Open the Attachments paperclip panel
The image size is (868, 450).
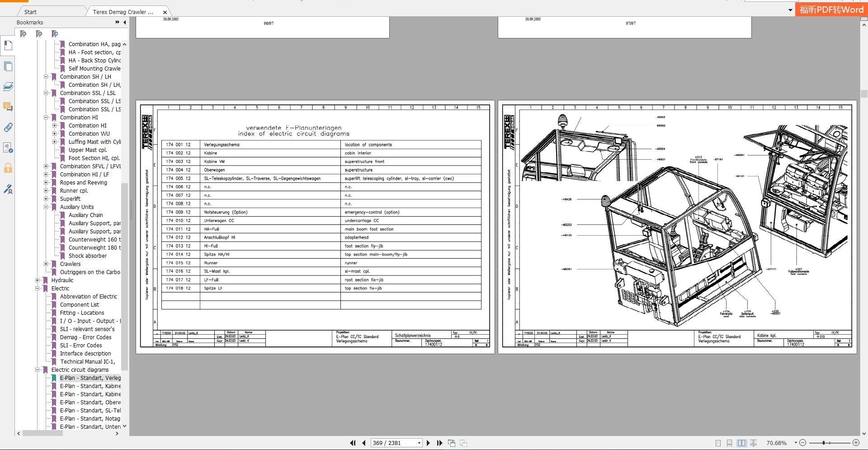pos(8,128)
